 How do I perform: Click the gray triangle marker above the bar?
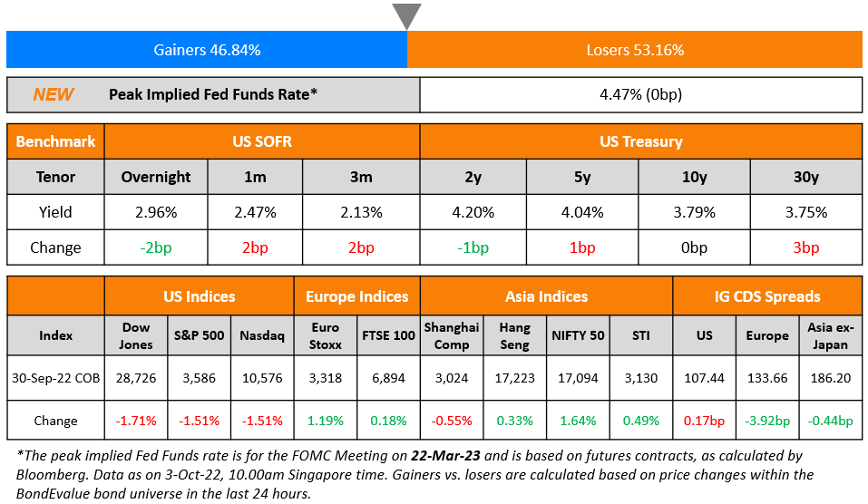[406, 15]
